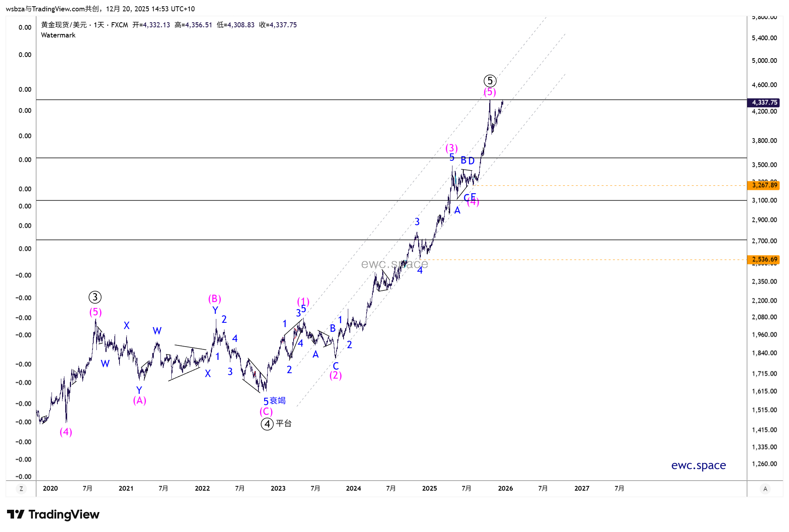Click the orange 2,536.69 price label

tap(764, 260)
